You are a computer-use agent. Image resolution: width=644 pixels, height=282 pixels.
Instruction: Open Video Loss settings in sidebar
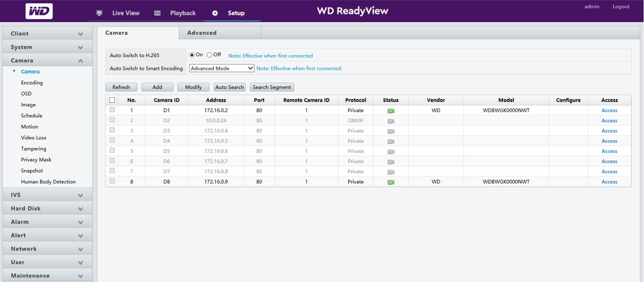(34, 138)
